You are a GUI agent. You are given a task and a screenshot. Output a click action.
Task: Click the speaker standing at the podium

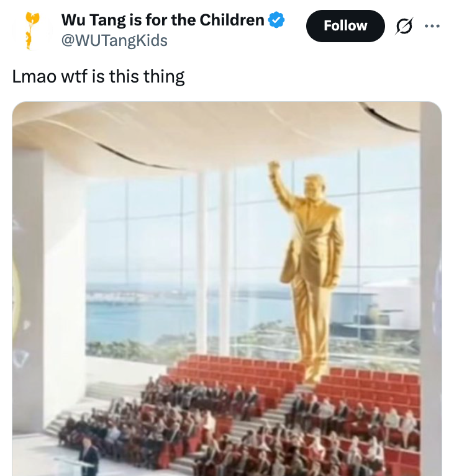point(89,456)
